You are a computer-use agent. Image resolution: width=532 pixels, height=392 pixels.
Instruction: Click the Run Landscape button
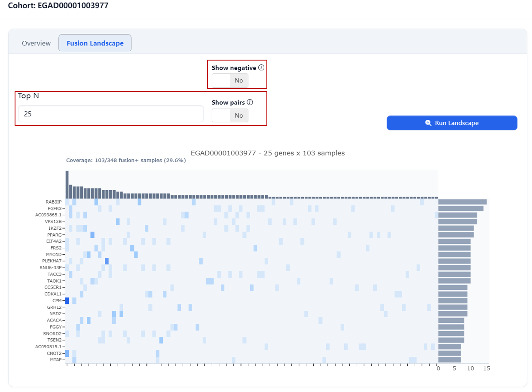pos(452,123)
